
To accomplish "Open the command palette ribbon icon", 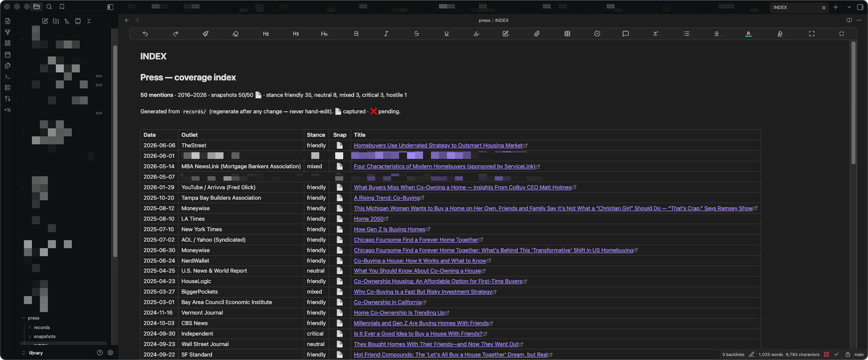I will tap(7, 76).
